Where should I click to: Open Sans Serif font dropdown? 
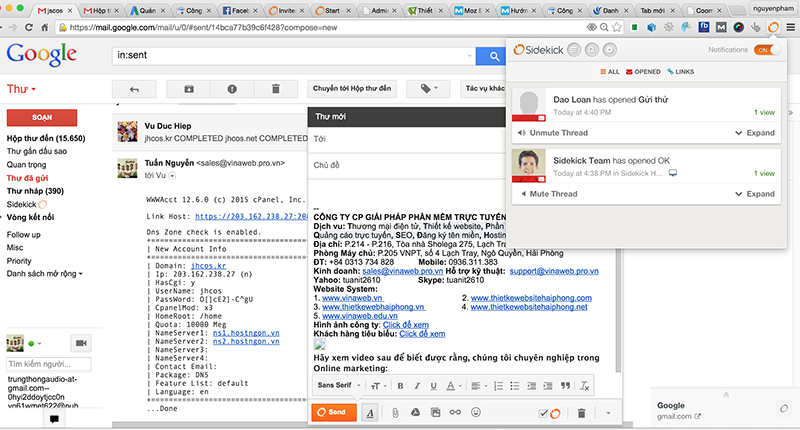pos(339,386)
